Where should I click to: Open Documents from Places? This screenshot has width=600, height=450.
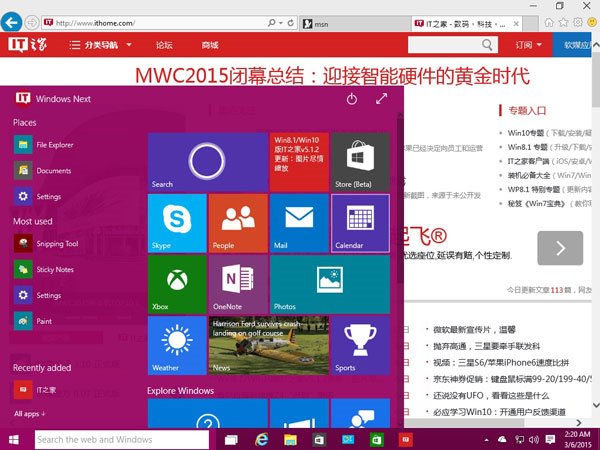[x=42, y=171]
